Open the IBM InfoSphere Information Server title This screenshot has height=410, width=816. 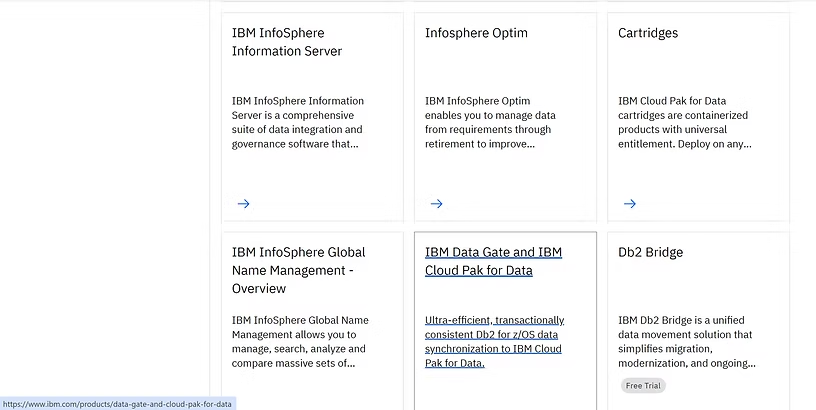coord(287,42)
